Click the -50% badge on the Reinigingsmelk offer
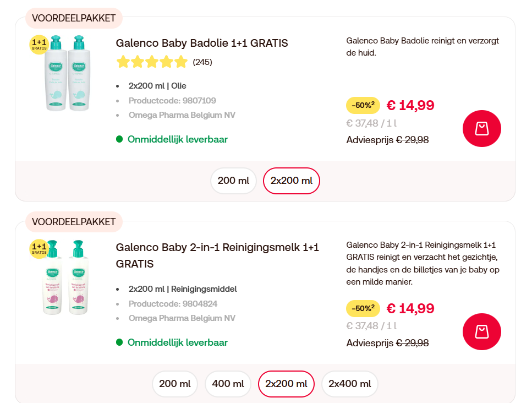532x403 pixels. pos(363,308)
